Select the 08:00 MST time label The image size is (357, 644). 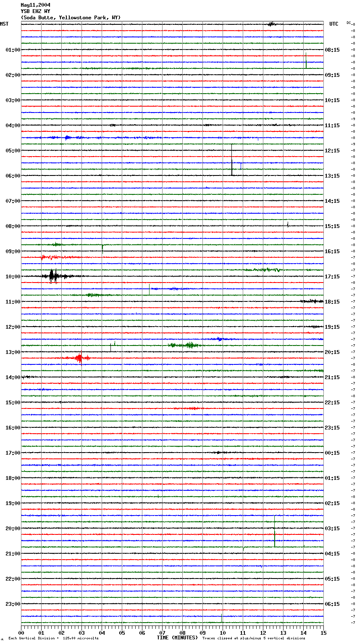click(13, 226)
